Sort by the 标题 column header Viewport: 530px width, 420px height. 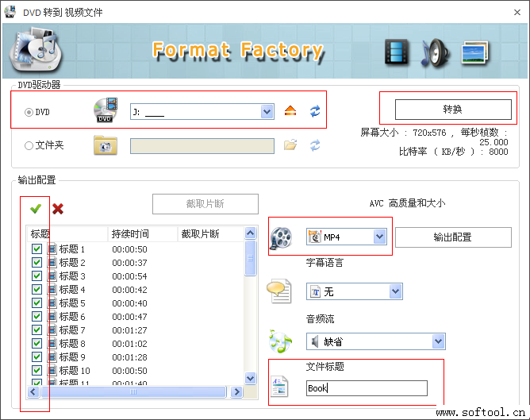pyautogui.click(x=67, y=233)
